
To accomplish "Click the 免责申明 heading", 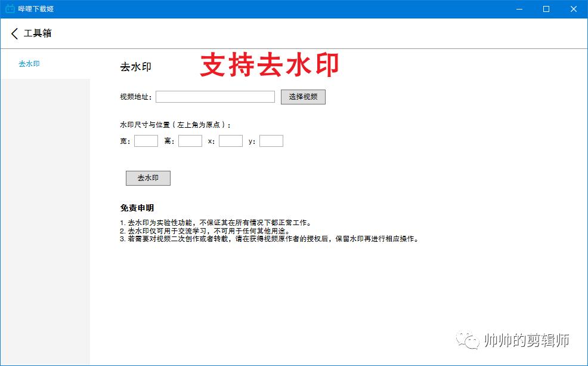I will 137,208.
